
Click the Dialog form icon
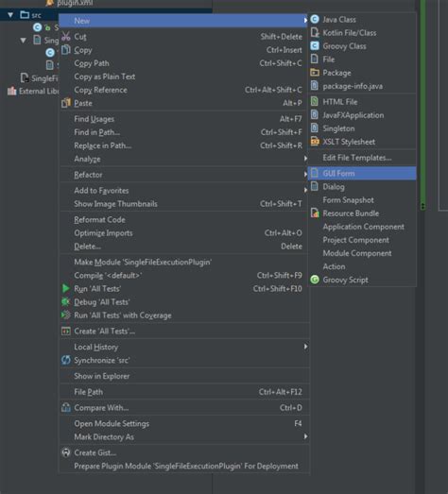[315, 186]
